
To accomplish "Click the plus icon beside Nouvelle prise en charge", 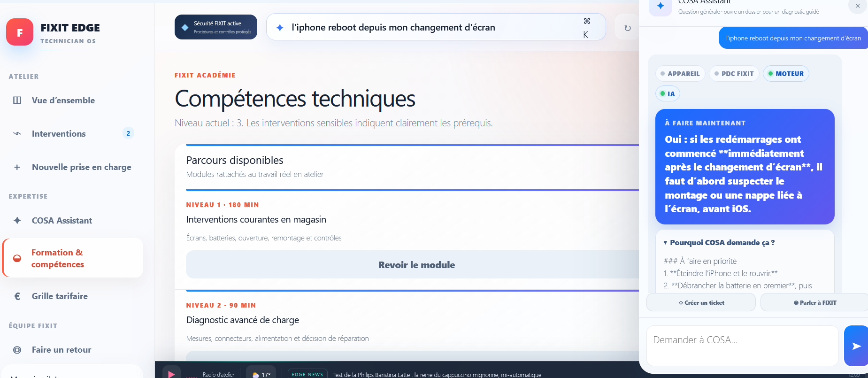I will (17, 167).
